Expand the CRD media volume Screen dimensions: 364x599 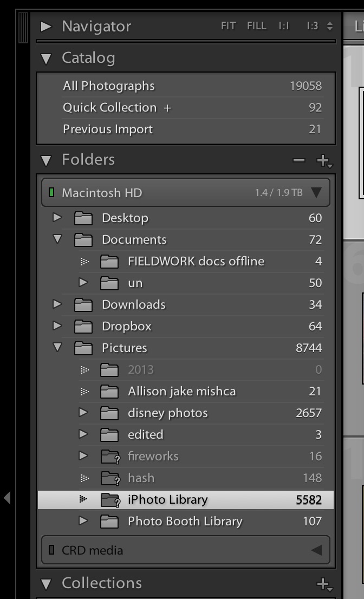pyautogui.click(x=316, y=550)
